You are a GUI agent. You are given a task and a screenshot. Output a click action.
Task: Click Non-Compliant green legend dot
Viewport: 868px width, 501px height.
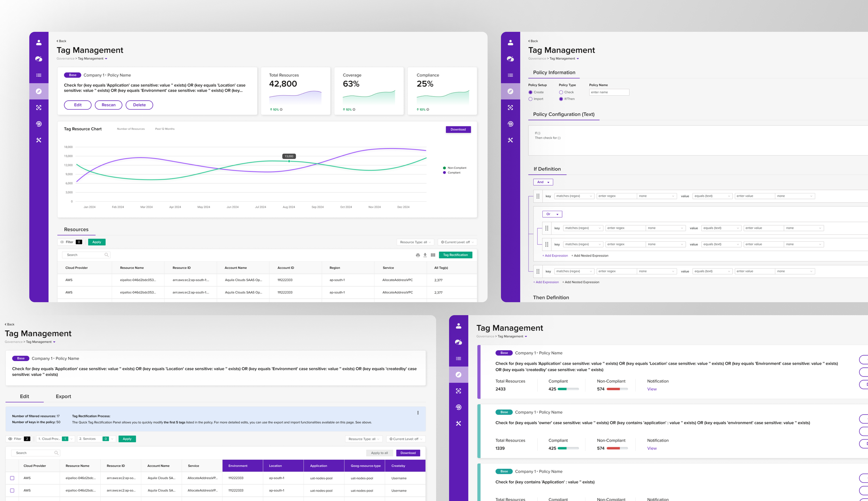[x=444, y=168]
